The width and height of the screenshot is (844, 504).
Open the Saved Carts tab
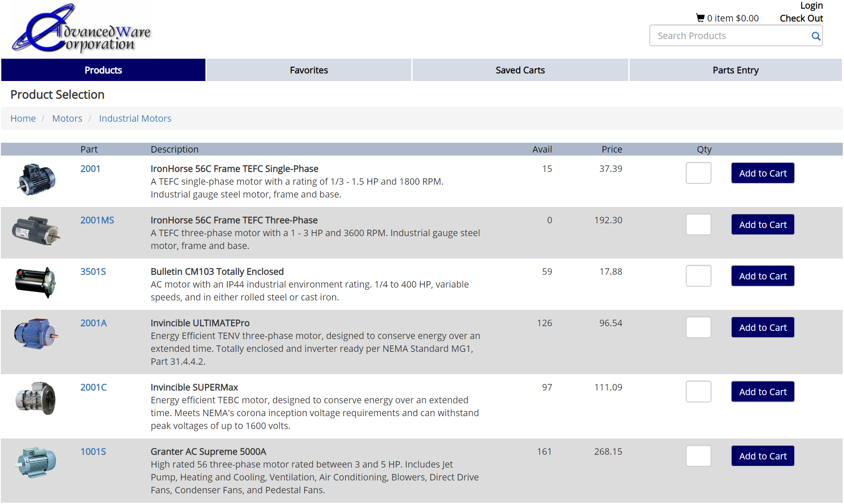(x=520, y=70)
